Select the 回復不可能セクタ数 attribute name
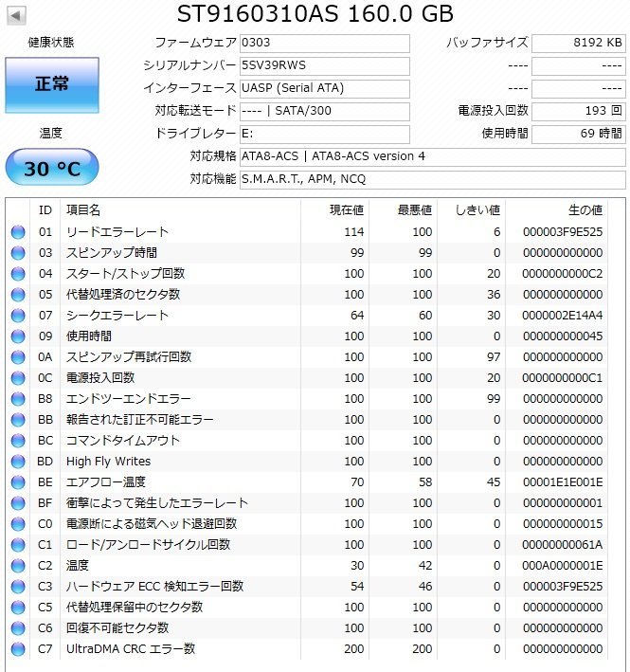 pyautogui.click(x=117, y=628)
